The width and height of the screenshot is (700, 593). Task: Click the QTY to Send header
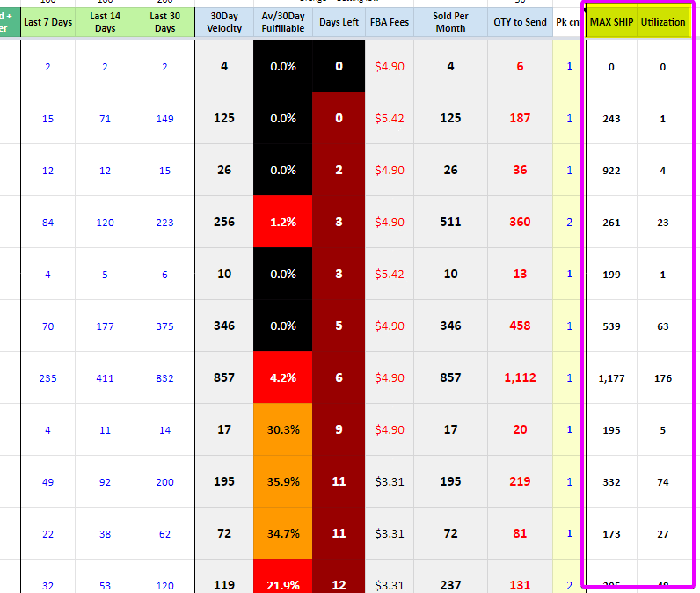click(520, 22)
